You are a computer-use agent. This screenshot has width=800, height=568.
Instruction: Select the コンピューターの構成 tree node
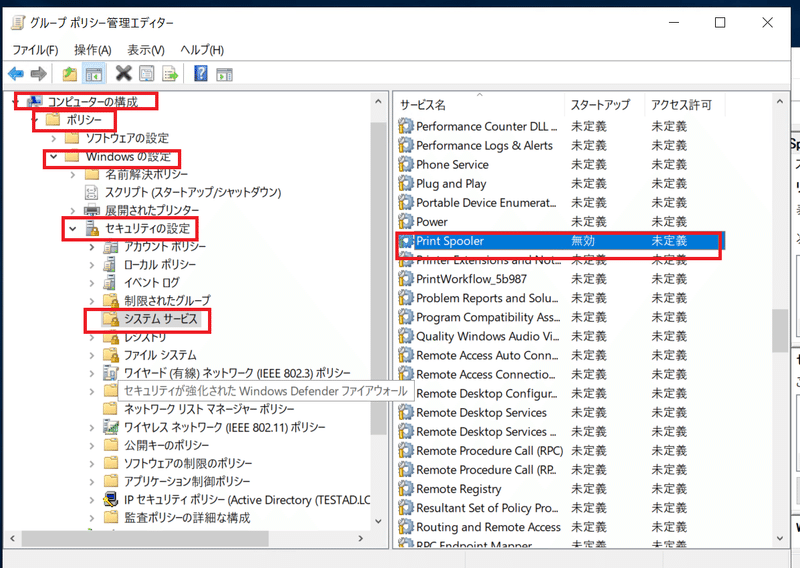coord(93,102)
